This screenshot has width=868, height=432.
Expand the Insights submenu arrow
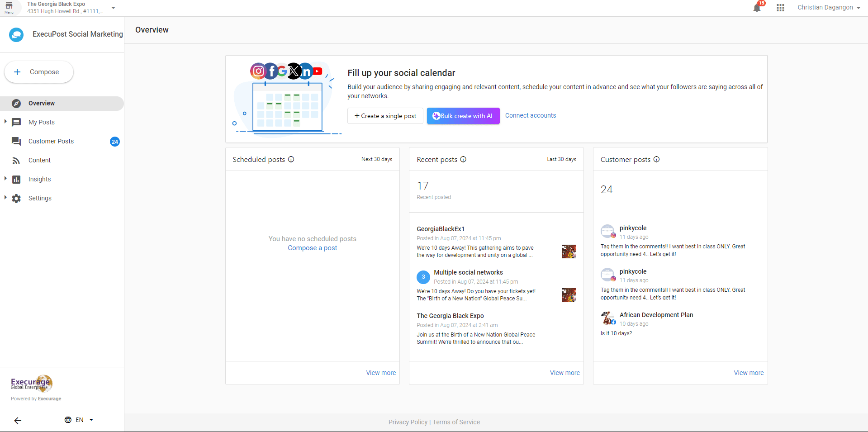[5, 179]
